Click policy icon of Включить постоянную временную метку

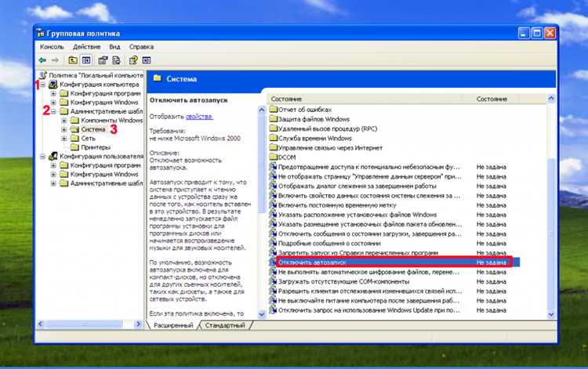pyautogui.click(x=273, y=205)
